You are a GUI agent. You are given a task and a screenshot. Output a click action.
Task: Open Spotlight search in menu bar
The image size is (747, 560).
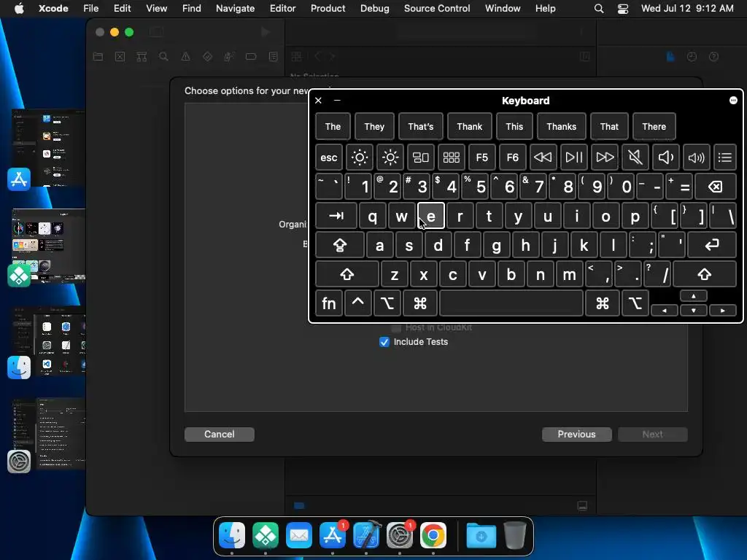(599, 9)
